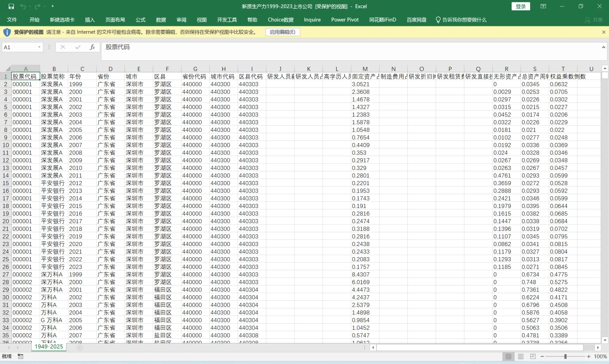Select column M header
The height and width of the screenshot is (364, 609).
pyautogui.click(x=365, y=69)
